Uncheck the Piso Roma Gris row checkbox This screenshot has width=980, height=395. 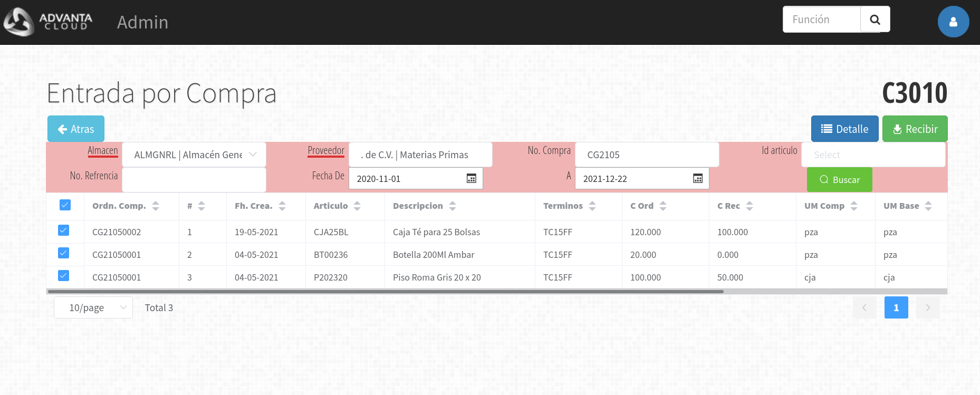pos(63,276)
